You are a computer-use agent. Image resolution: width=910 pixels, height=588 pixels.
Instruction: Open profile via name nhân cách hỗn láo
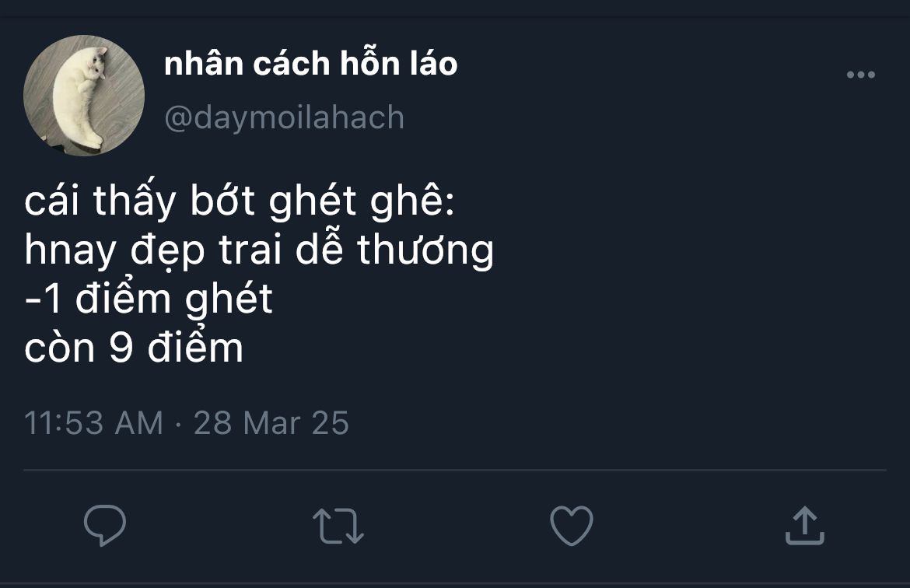tap(311, 63)
